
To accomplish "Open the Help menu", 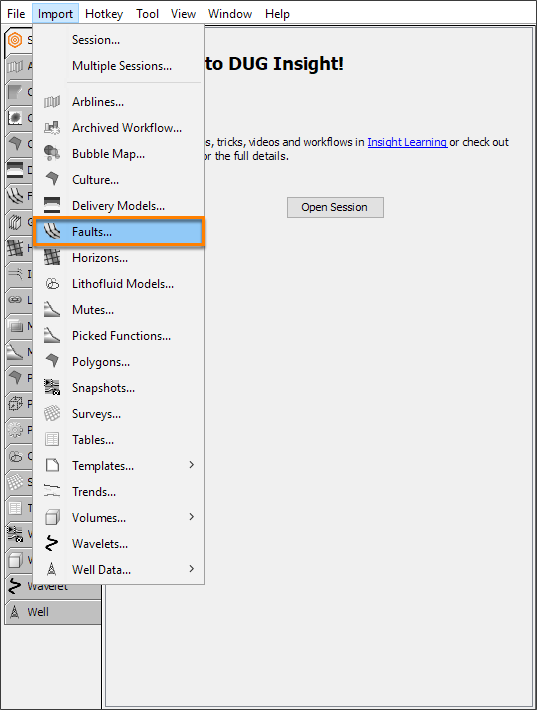I will (x=277, y=14).
